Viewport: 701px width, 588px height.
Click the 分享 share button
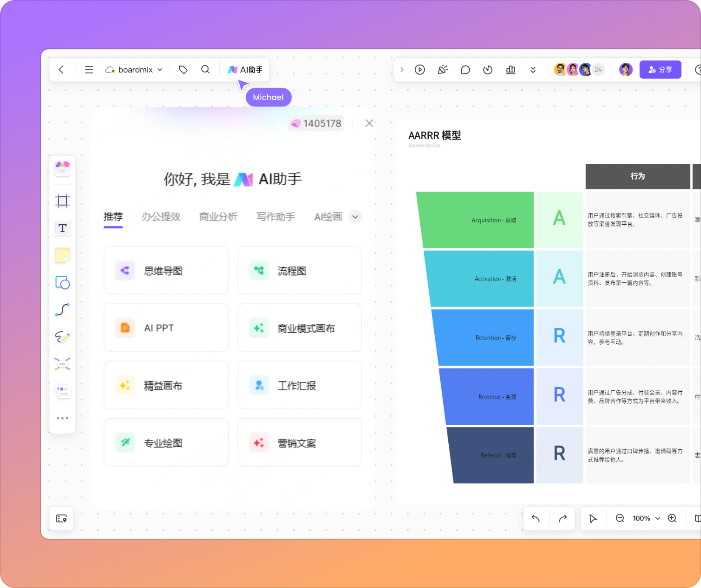pos(660,70)
